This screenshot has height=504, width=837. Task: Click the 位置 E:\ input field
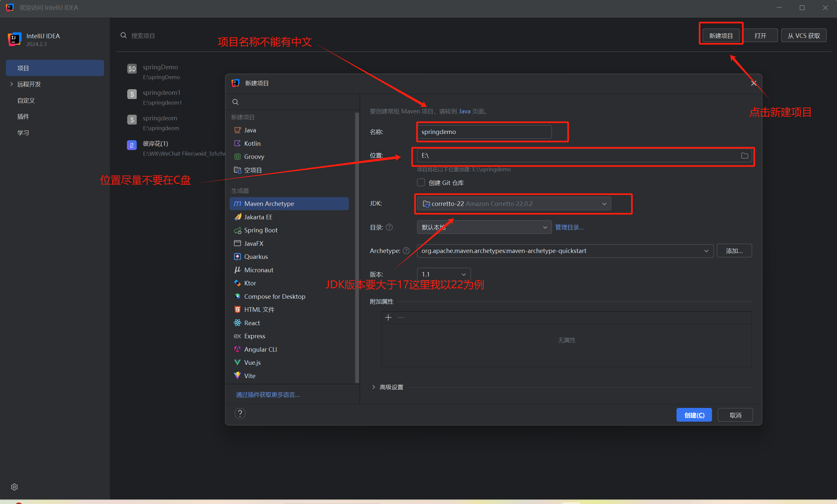pos(584,156)
